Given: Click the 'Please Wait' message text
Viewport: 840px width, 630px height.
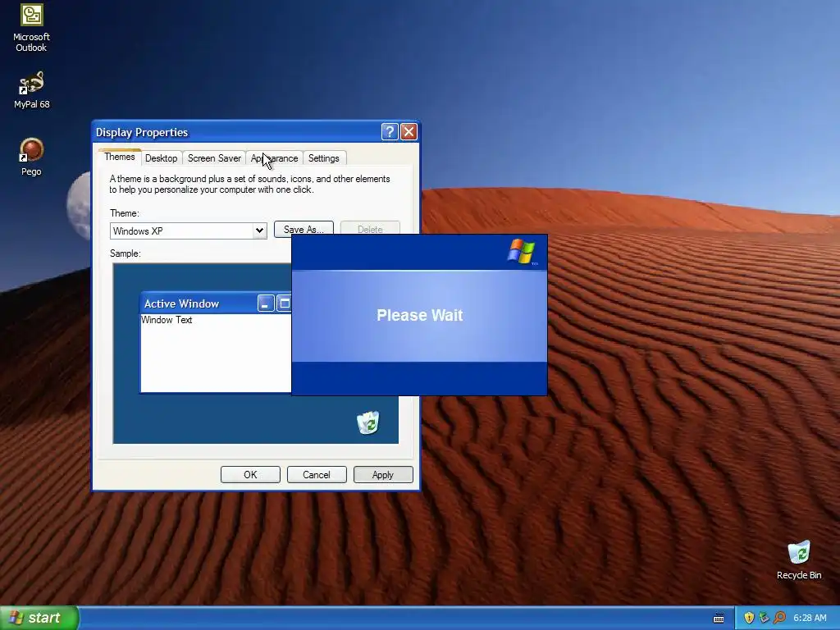Looking at the screenshot, I should [x=419, y=315].
